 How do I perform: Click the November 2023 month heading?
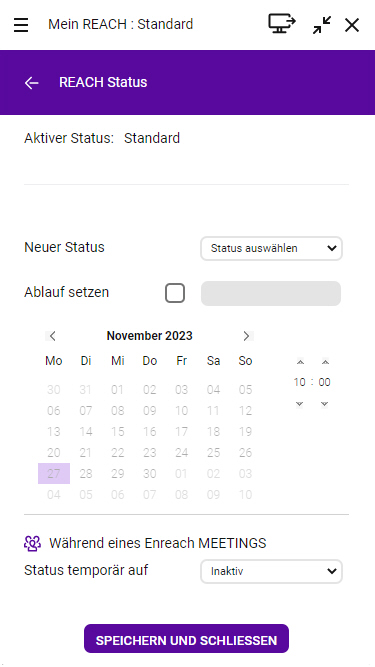tap(150, 336)
